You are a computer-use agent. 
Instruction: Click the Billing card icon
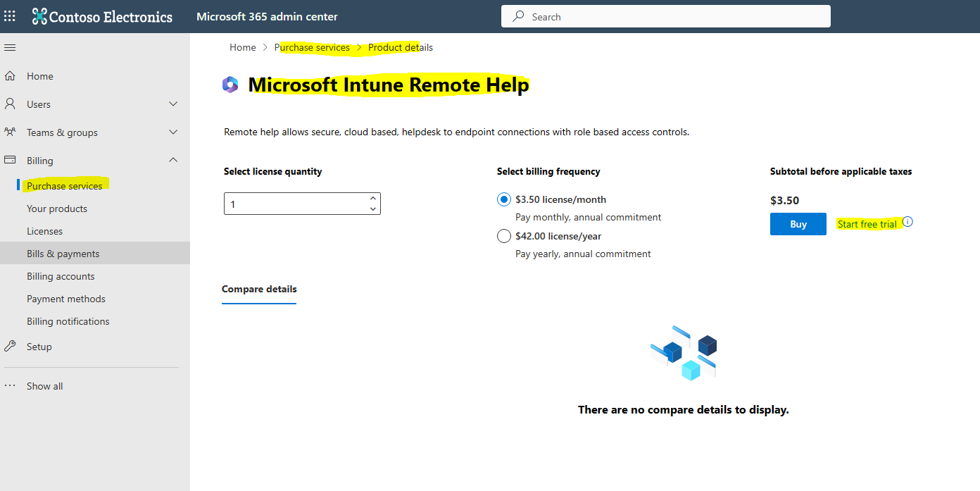click(x=10, y=161)
